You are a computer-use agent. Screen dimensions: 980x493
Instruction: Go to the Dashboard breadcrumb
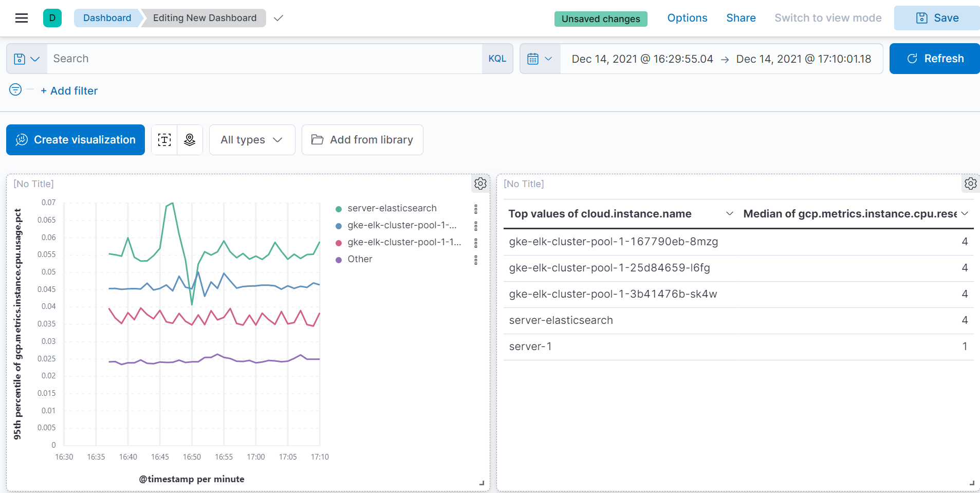(x=107, y=18)
